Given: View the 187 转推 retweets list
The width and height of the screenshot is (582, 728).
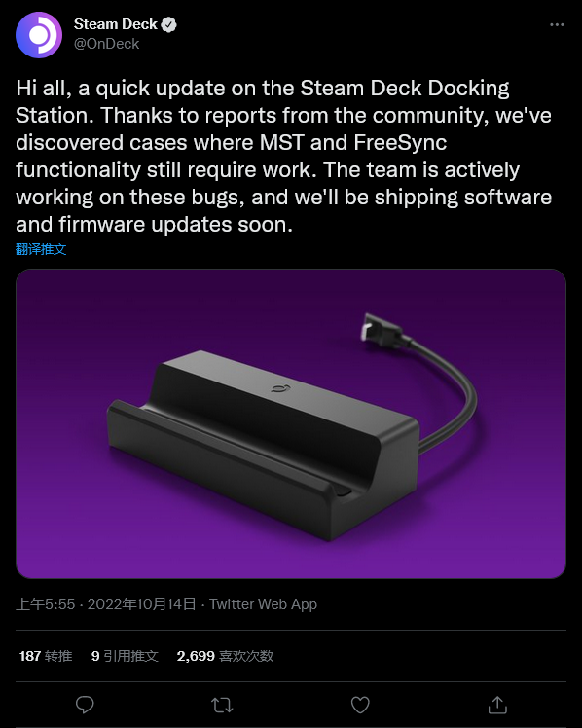Looking at the screenshot, I should tap(46, 656).
